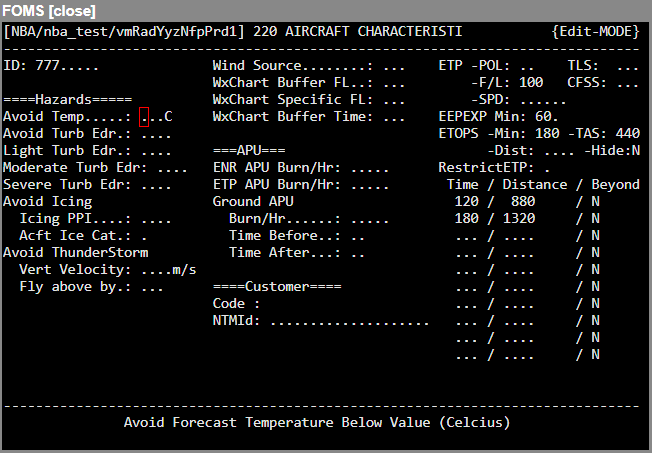Toggle the -Hide N flag
The width and height of the screenshot is (652, 453).
coord(636,151)
